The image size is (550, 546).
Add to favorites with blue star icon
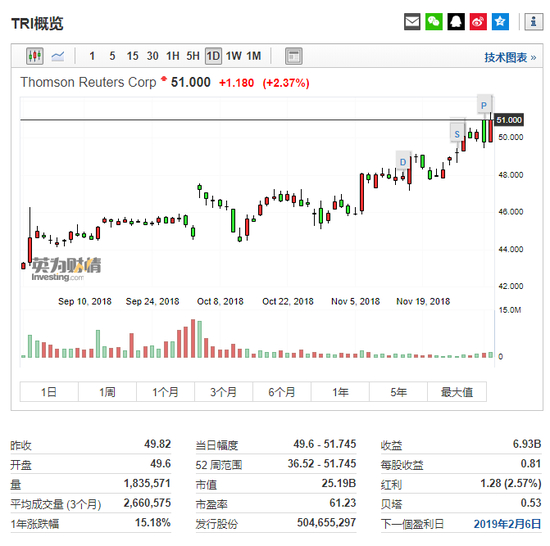[x=500, y=22]
